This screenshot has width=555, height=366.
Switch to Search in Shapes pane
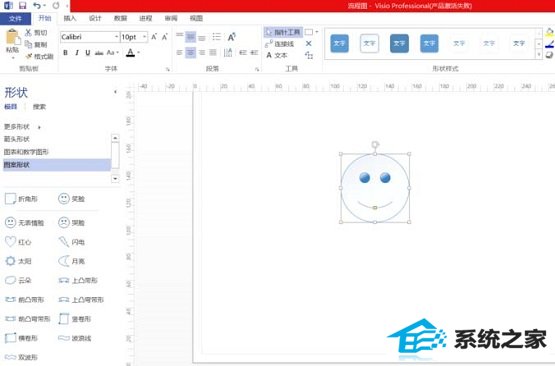pos(39,107)
